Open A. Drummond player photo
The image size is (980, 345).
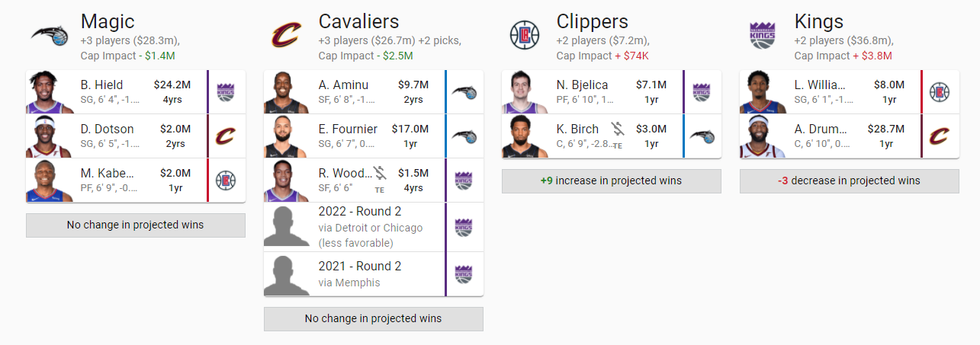pyautogui.click(x=763, y=136)
